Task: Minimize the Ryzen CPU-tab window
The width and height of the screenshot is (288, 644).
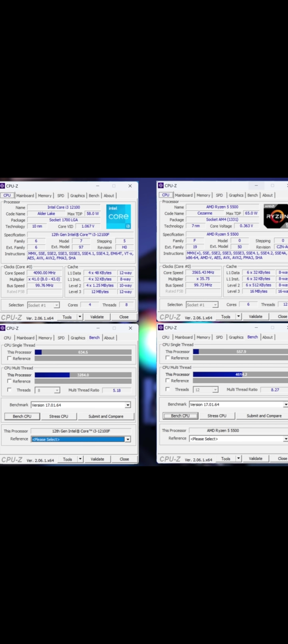Action: click(x=256, y=185)
